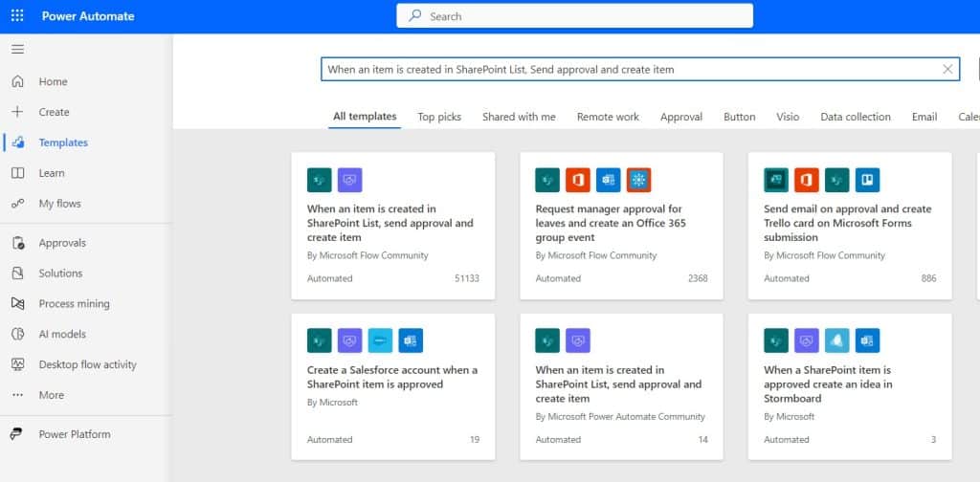Open the Shared with me tab

point(519,117)
